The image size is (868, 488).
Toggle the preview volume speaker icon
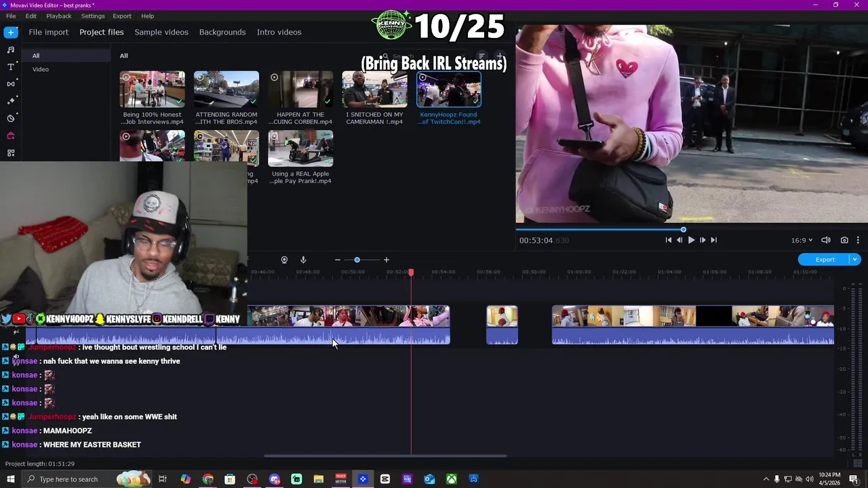pos(826,240)
